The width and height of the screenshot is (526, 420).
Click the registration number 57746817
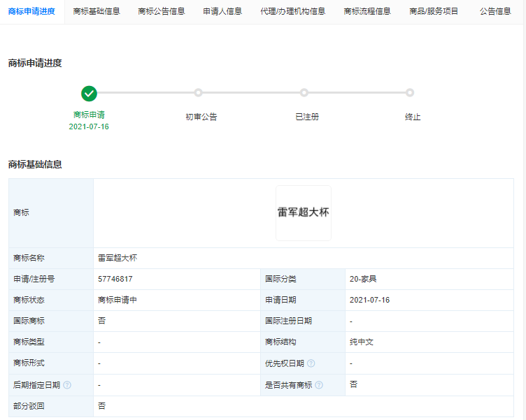click(x=115, y=279)
